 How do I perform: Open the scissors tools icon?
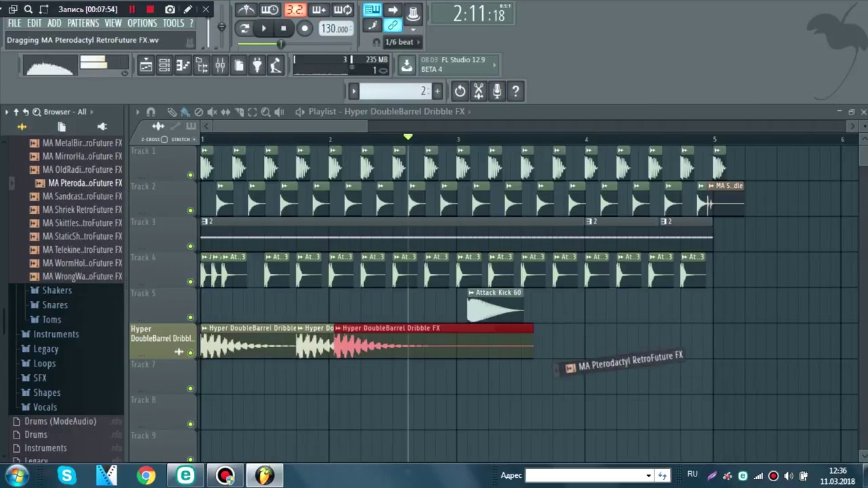point(479,91)
